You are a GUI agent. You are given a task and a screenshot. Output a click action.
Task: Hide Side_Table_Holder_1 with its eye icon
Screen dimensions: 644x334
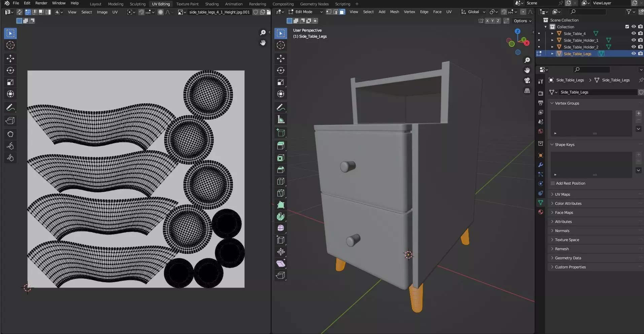coord(634,40)
